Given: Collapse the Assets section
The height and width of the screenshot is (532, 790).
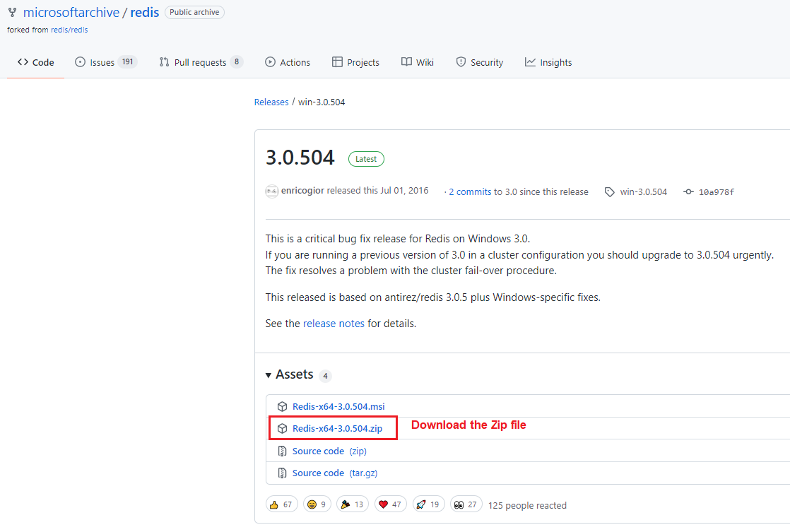Looking at the screenshot, I should click(x=269, y=375).
